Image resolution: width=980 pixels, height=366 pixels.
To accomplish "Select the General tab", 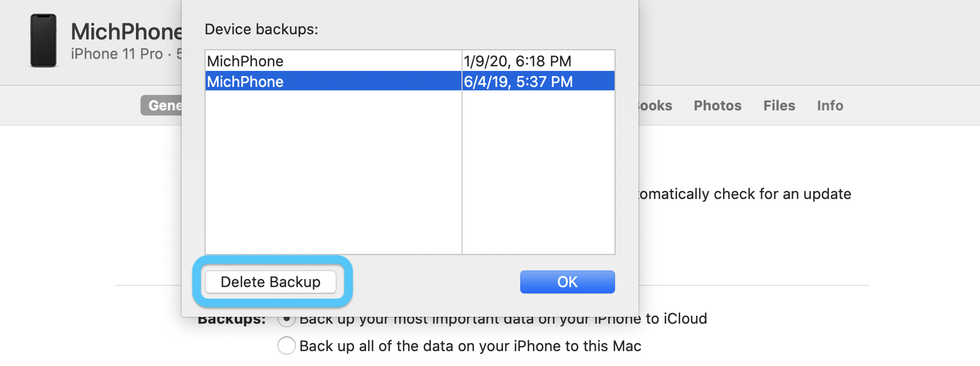I will click(x=166, y=105).
